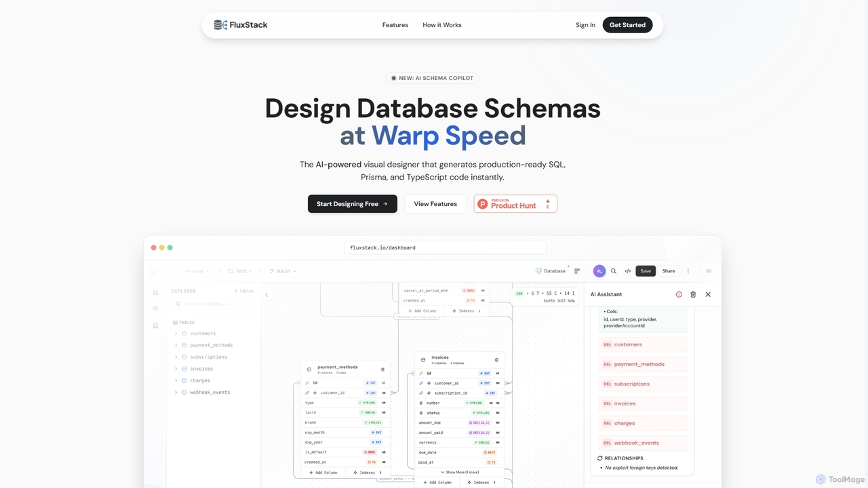Open the AI copilot sparkle button

599,271
